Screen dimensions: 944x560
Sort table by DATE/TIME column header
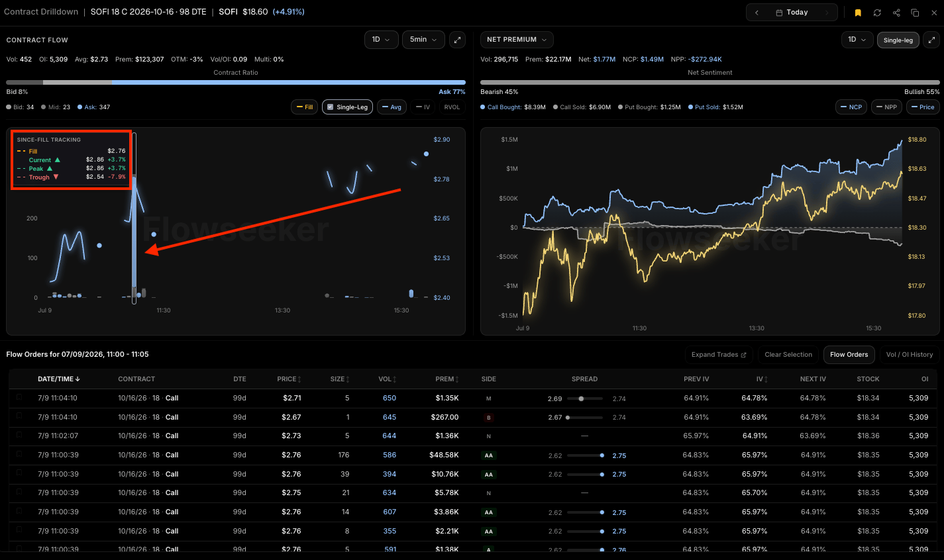(59, 379)
